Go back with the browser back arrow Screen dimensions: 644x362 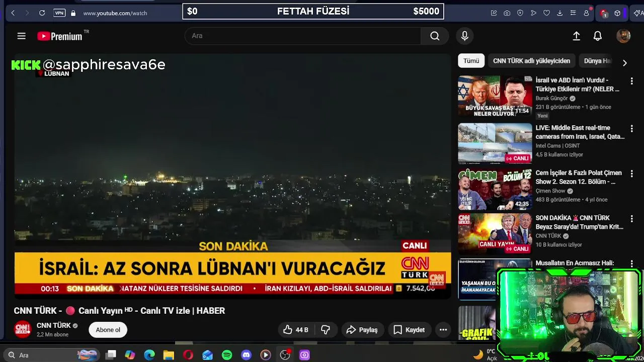[x=13, y=13]
